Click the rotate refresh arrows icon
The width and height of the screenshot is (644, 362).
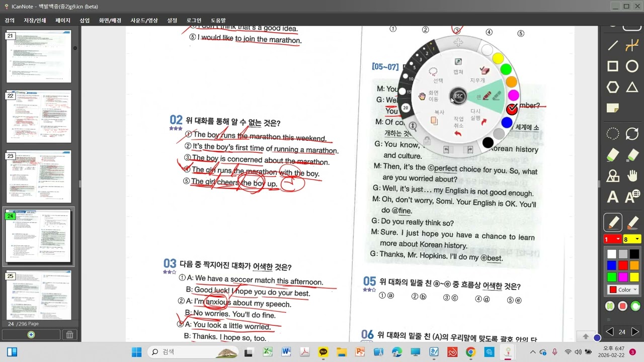coord(632,134)
